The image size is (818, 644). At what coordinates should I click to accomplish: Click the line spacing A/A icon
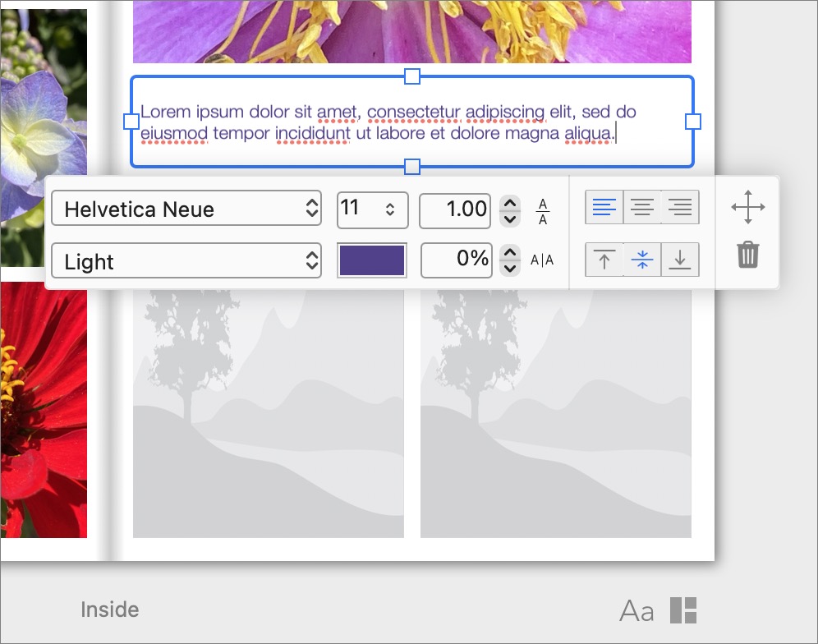coord(543,211)
